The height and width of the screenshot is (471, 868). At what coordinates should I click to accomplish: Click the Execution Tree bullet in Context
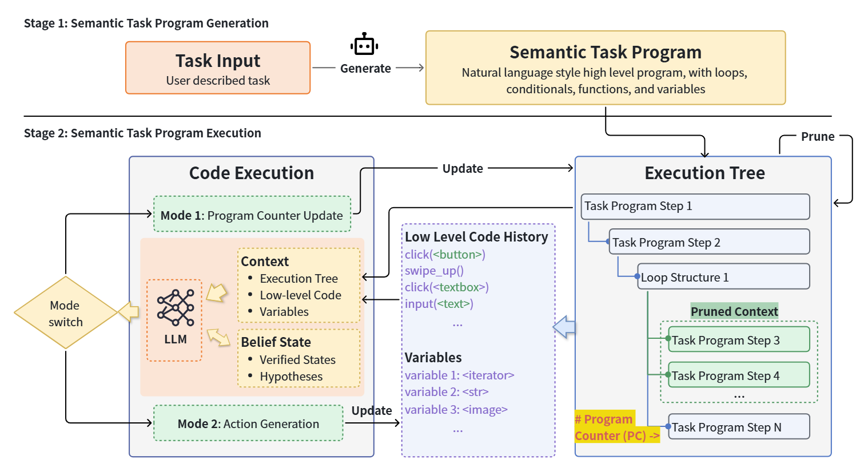[298, 279]
